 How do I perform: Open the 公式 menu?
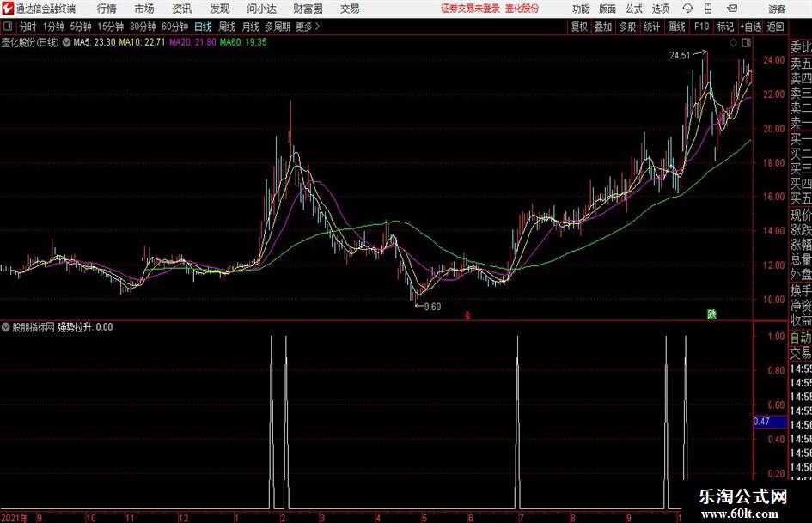(x=634, y=9)
